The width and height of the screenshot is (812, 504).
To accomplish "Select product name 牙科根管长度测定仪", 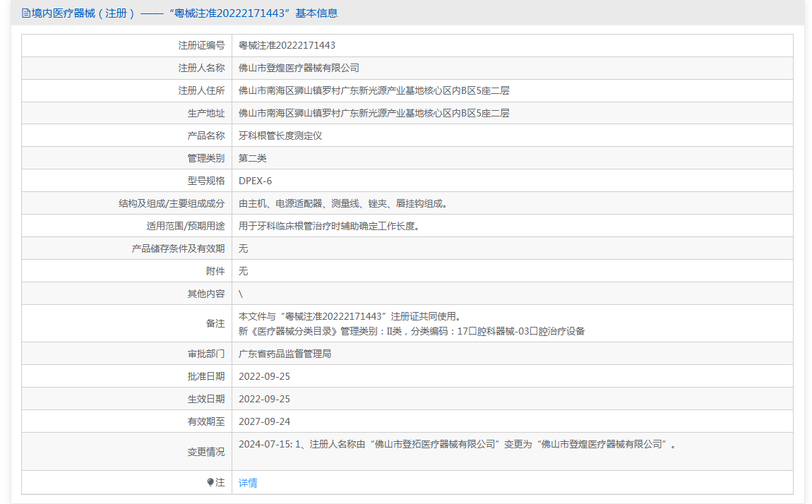I will tap(280, 136).
